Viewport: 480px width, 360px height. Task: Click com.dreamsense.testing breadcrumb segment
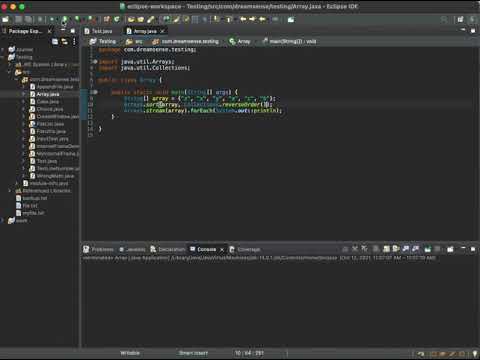190,41
